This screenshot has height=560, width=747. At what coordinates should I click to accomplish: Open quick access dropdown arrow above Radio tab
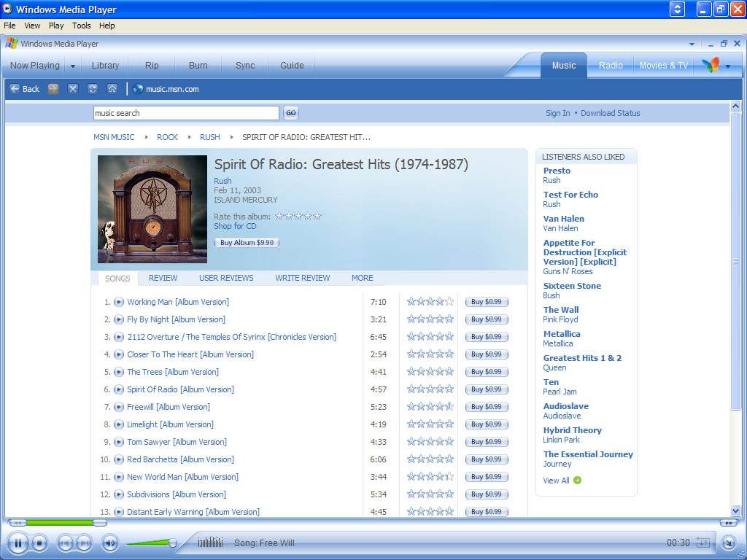tap(692, 44)
